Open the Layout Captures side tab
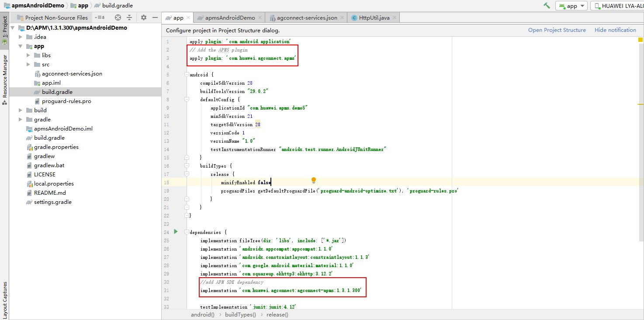Image resolution: width=644 pixels, height=320 pixels. tap(4, 299)
